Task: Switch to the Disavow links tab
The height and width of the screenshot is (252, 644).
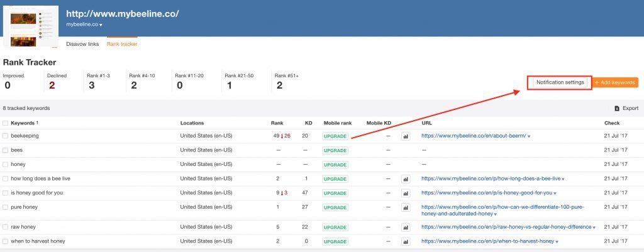Action: (x=82, y=44)
